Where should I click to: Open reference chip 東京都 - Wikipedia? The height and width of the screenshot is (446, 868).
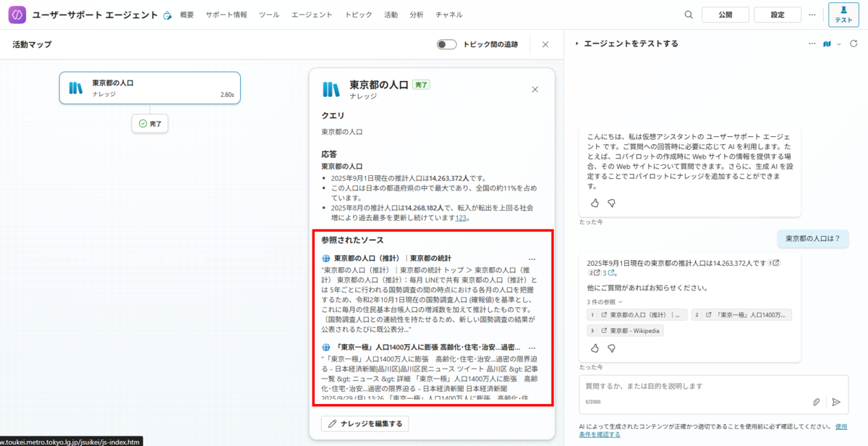click(625, 330)
